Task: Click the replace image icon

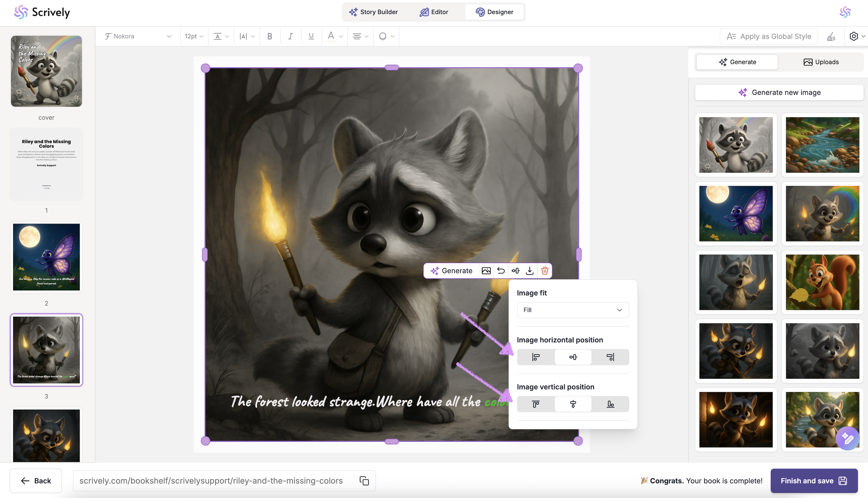Action: coord(486,271)
